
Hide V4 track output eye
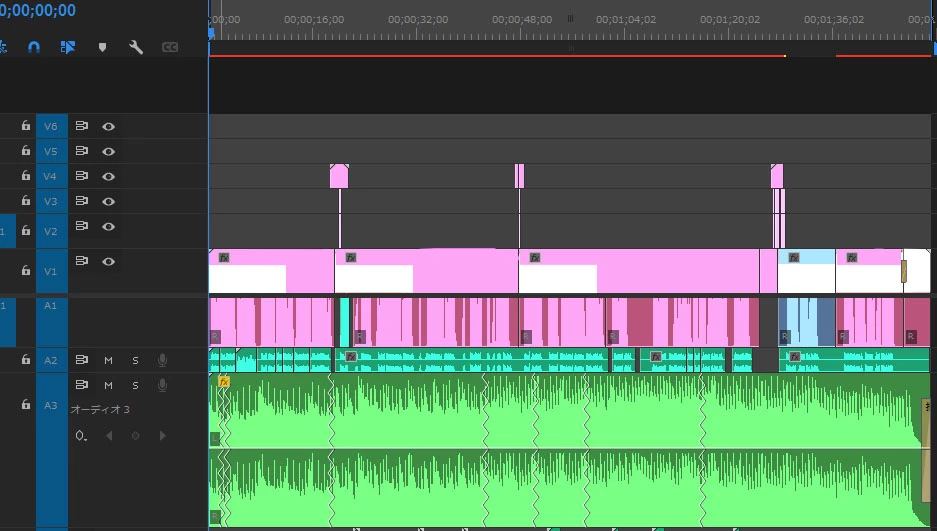click(x=108, y=177)
